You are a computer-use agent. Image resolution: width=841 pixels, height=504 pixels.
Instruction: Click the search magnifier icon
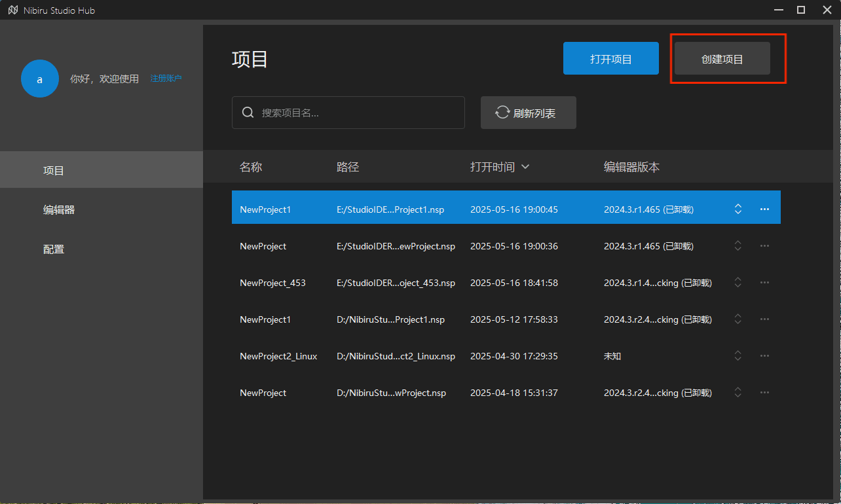(x=248, y=113)
